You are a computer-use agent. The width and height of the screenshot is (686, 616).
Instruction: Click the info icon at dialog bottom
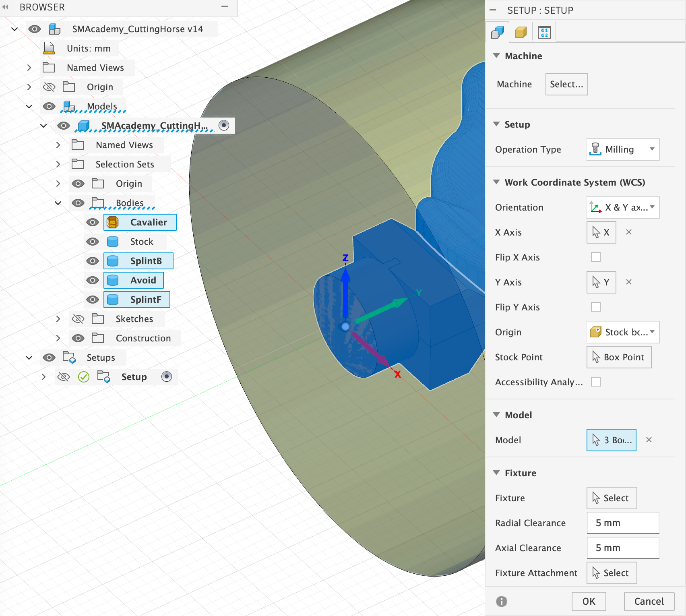point(501,602)
